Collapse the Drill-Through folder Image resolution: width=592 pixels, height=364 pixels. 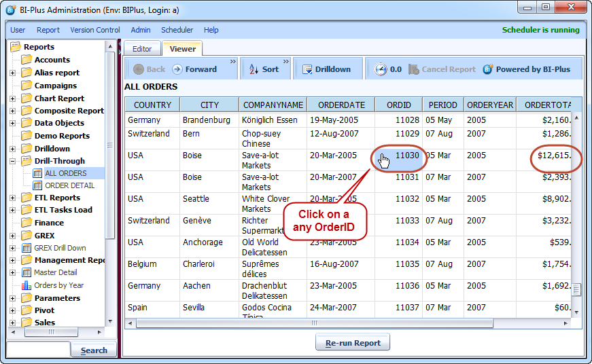coord(12,162)
